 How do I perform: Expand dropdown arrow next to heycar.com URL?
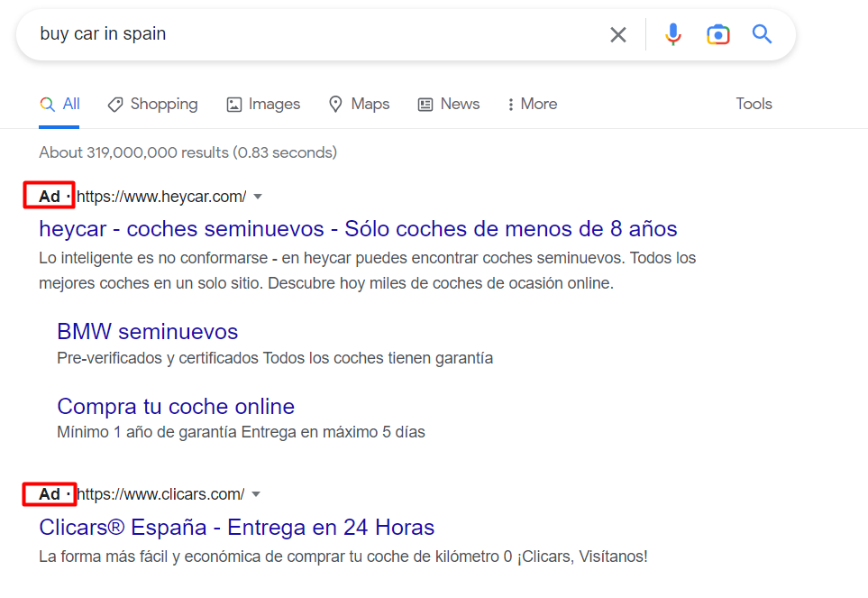[258, 197]
